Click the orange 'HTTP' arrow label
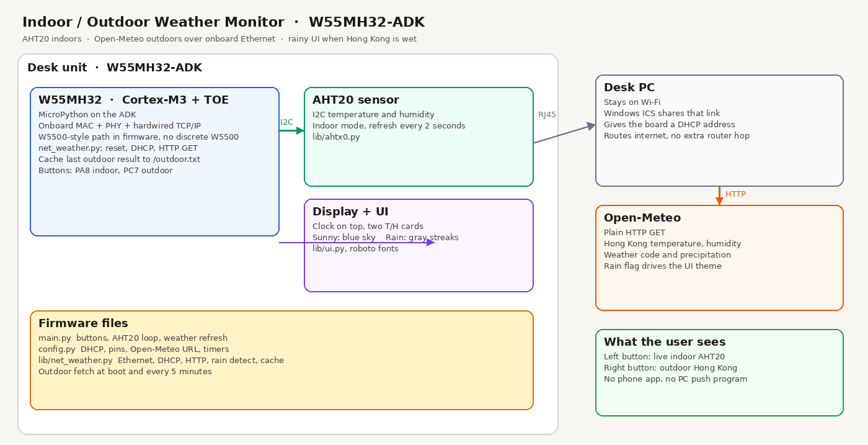868x445 pixels. click(735, 194)
